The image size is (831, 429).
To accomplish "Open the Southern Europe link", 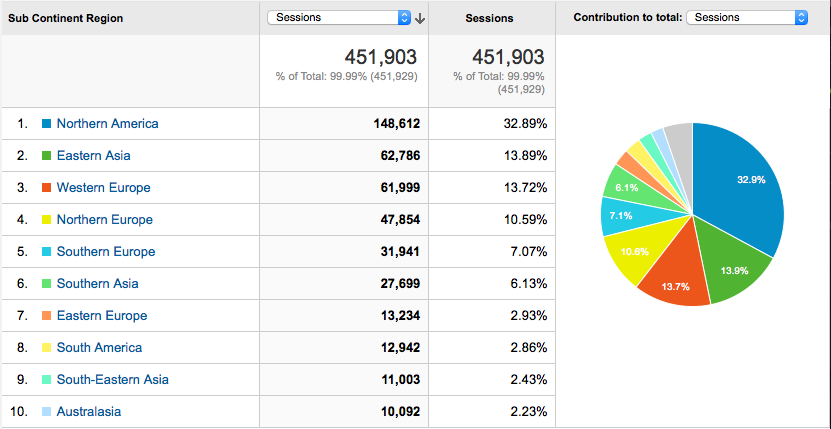I will [x=106, y=252].
